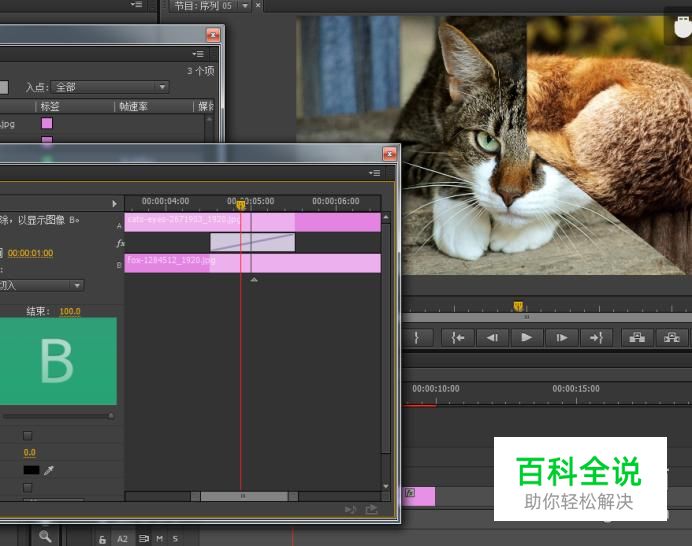Click the 00:00:04:00 mark on ruler
Image resolution: width=692 pixels, height=546 pixels.
165,201
